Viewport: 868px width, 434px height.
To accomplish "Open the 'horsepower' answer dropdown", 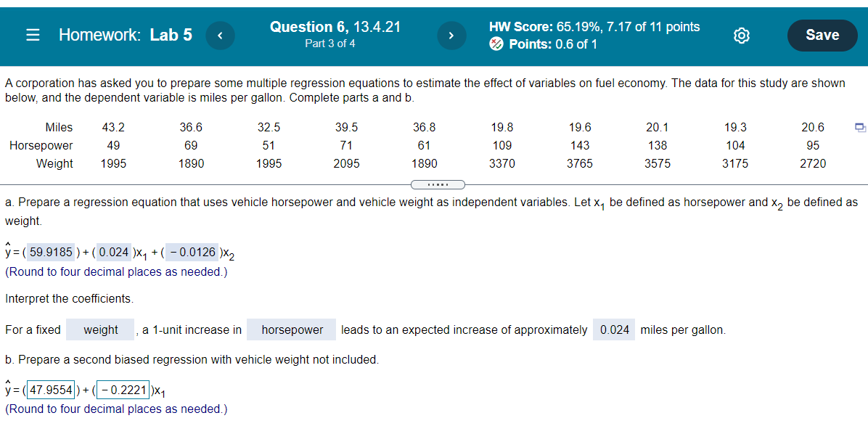I will click(291, 329).
